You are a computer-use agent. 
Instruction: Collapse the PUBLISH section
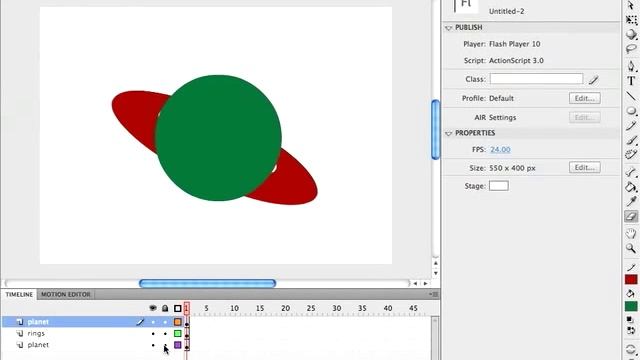[449, 28]
